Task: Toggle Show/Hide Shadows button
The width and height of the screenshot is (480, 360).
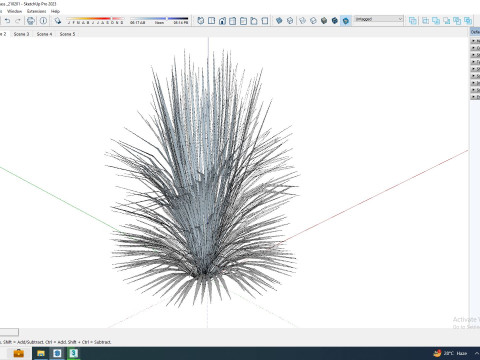Action: tap(58, 21)
